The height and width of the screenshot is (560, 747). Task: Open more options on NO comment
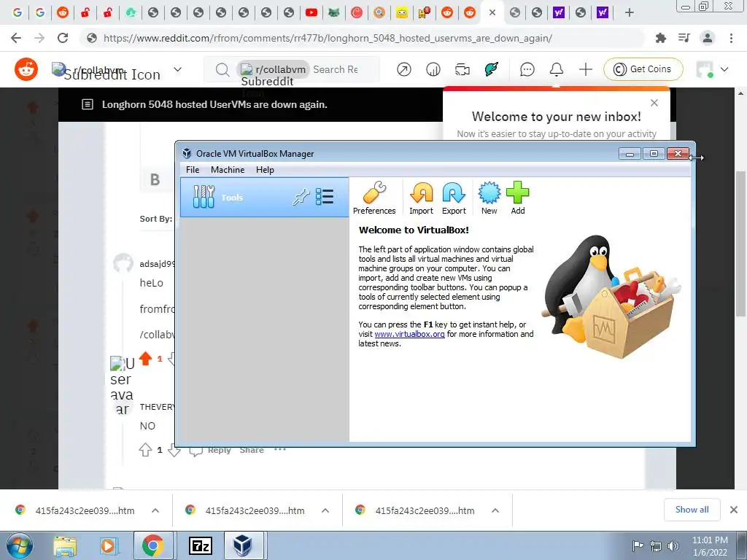click(x=280, y=449)
